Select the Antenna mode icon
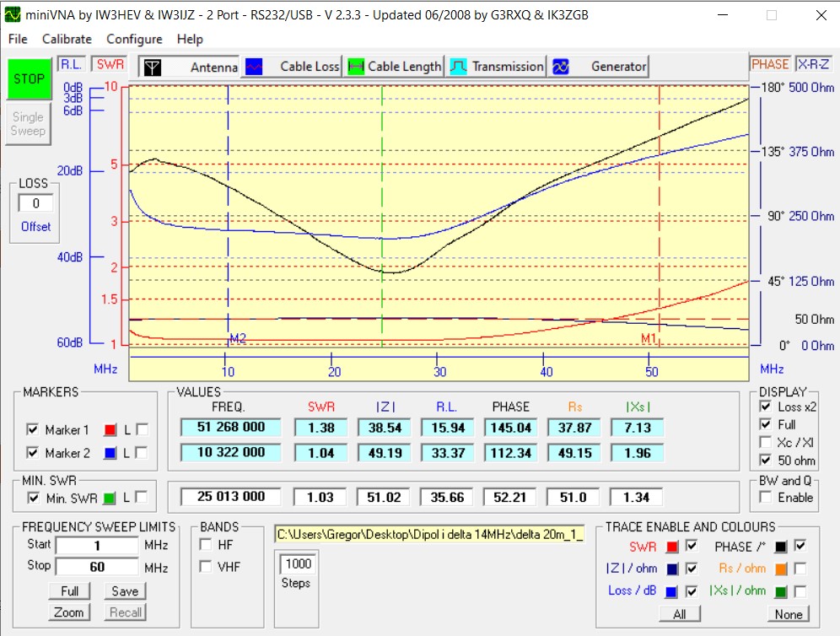Screen dimensions: 840x636 [152, 67]
